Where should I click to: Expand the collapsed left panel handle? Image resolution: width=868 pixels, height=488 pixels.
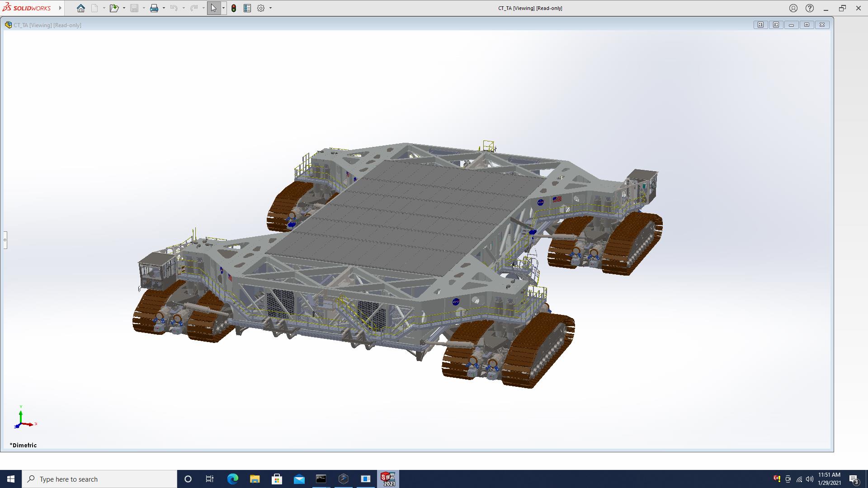click(x=5, y=240)
